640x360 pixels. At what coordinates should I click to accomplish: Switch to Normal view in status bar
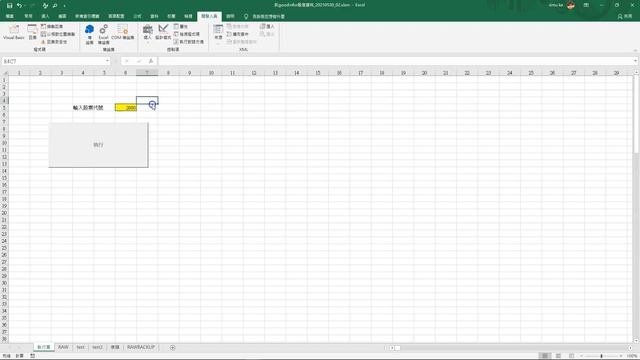pyautogui.click(x=544, y=356)
